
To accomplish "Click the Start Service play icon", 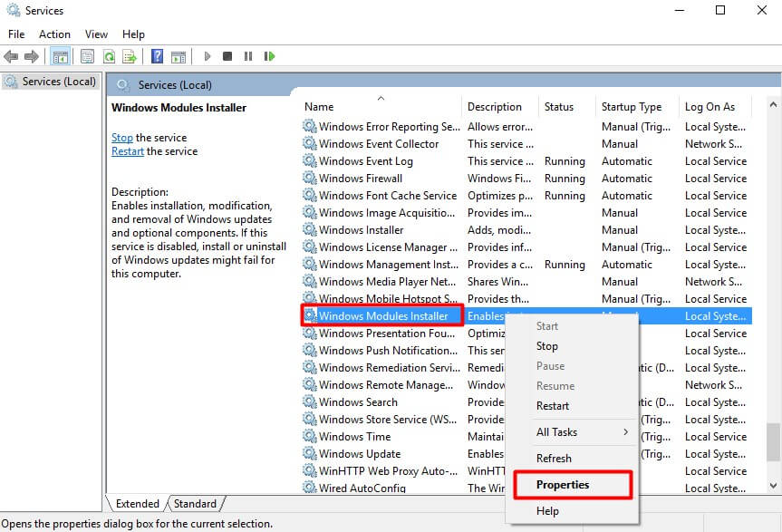I will point(208,56).
